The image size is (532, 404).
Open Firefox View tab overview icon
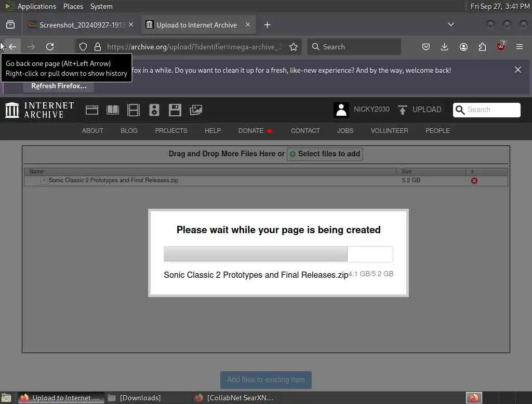(10, 25)
